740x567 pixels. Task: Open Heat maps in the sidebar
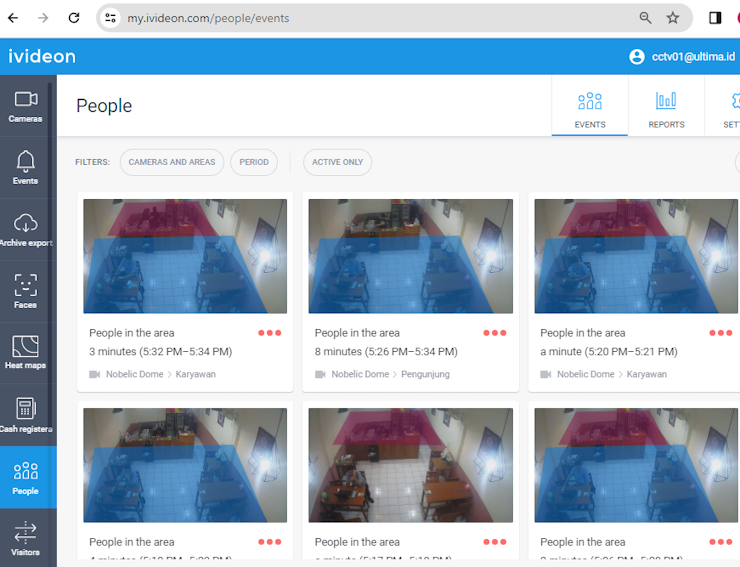coord(25,353)
